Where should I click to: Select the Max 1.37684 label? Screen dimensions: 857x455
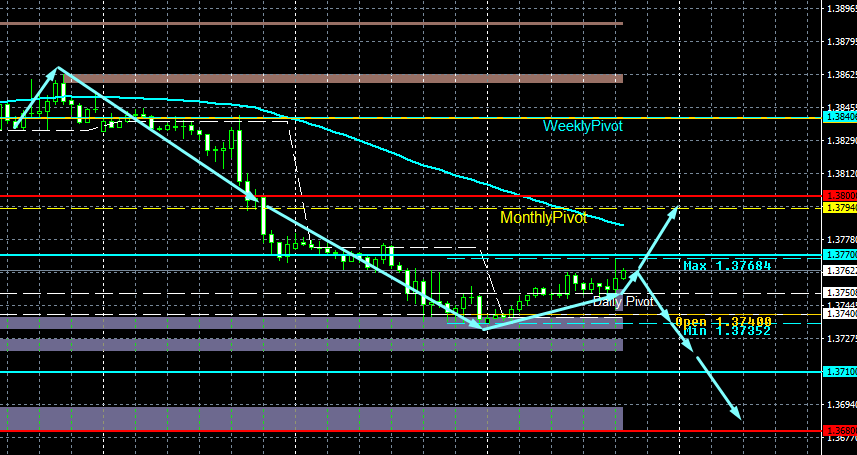click(x=727, y=266)
